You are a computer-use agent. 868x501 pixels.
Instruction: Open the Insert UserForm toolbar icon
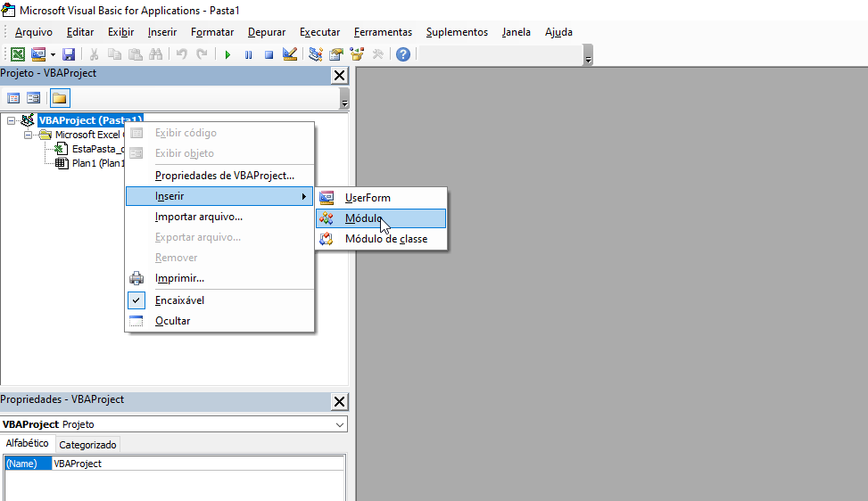38,54
